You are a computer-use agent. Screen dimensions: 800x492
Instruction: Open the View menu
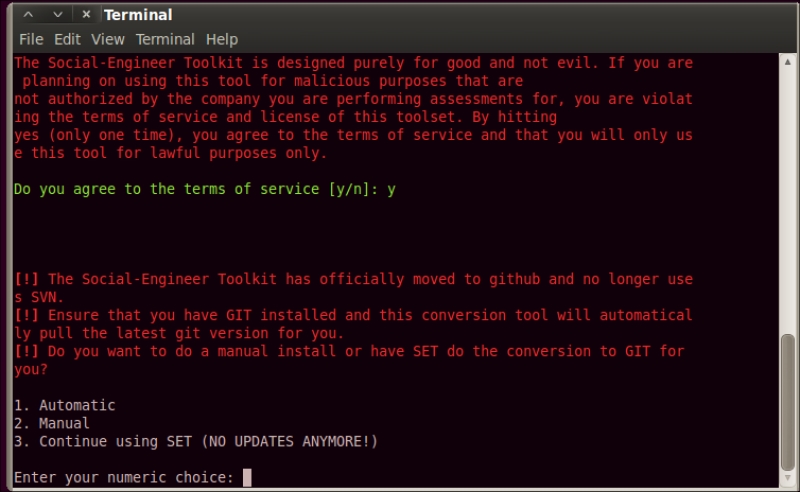(x=108, y=39)
